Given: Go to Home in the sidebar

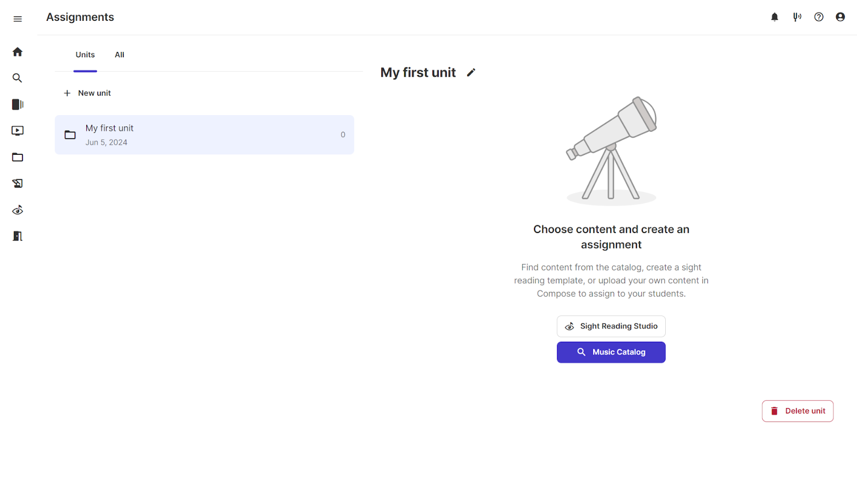Looking at the screenshot, I should coord(18,52).
